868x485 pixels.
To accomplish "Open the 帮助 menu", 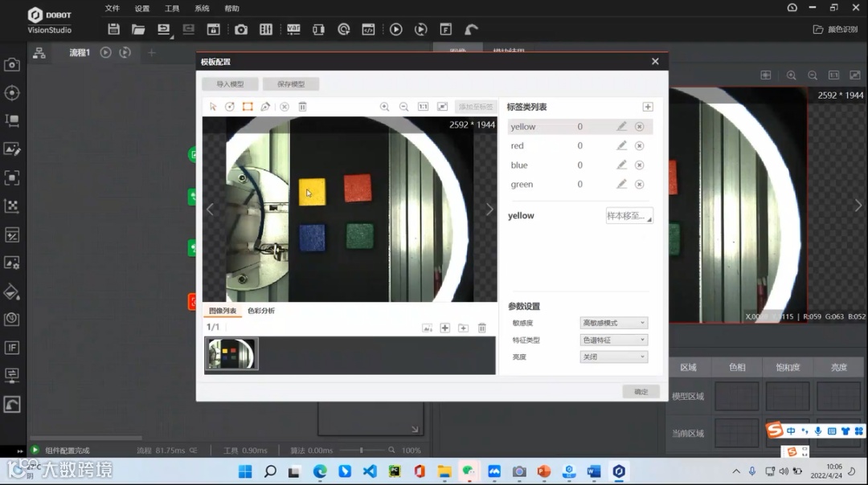I will 232,8.
